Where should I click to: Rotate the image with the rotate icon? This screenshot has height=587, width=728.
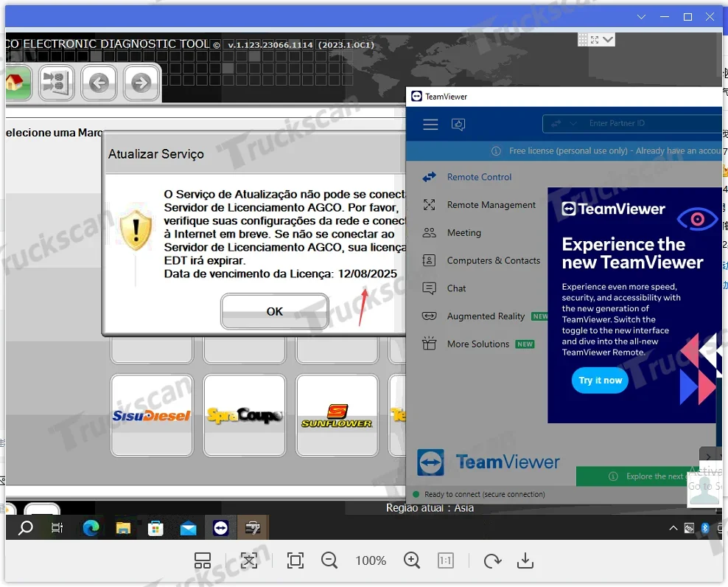492,561
